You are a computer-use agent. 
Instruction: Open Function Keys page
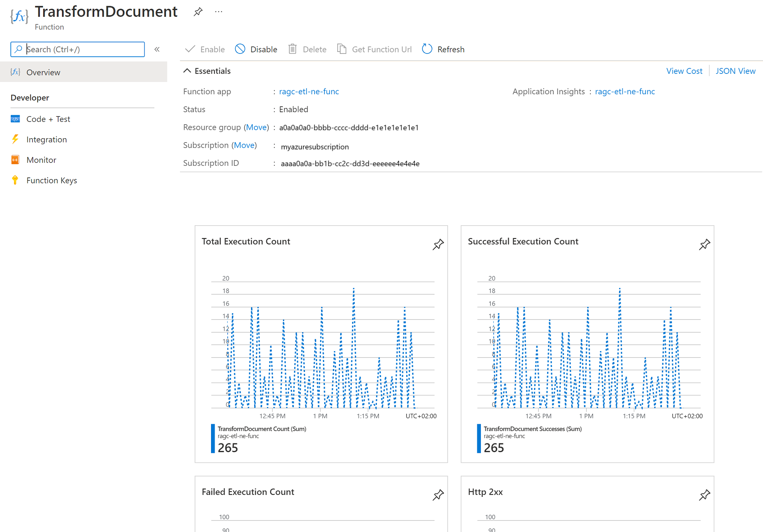point(52,180)
